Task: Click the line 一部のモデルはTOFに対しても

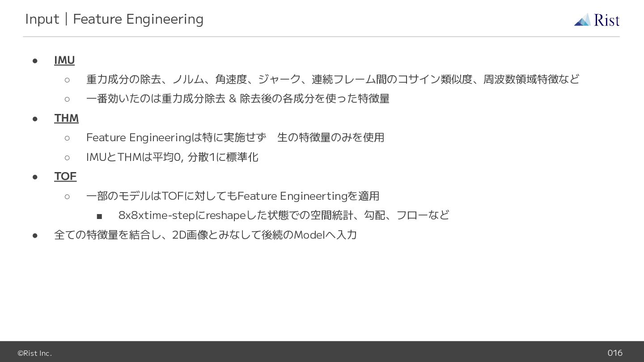Action: [233, 196]
